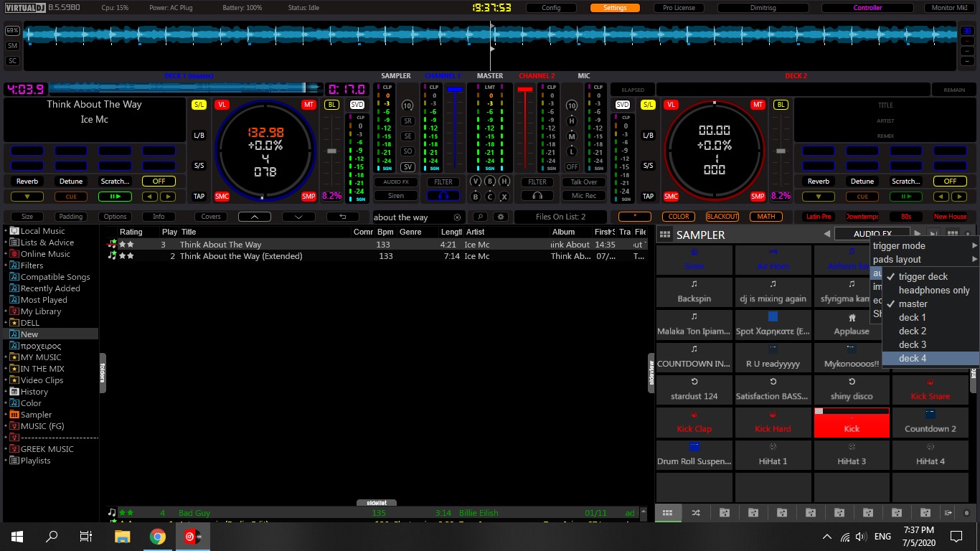This screenshot has width=980, height=551.
Task: Click the Chrome icon in the Windows taskbar
Action: (x=158, y=537)
